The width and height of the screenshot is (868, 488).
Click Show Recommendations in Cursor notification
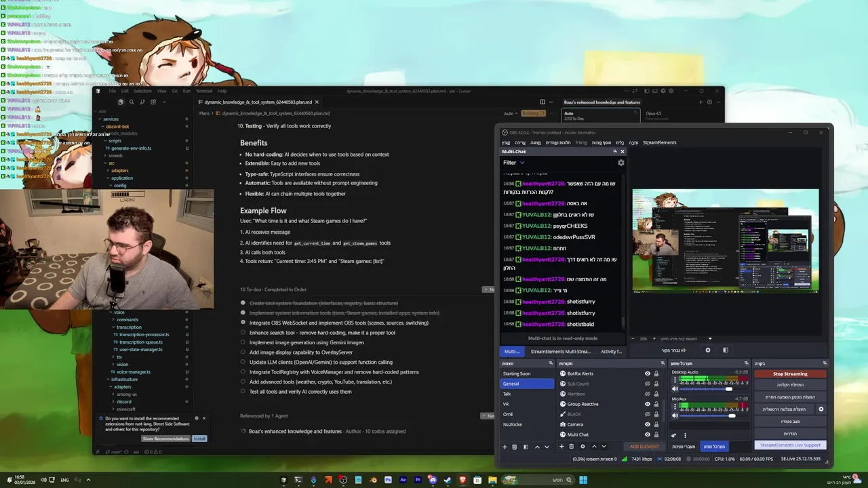click(x=165, y=439)
